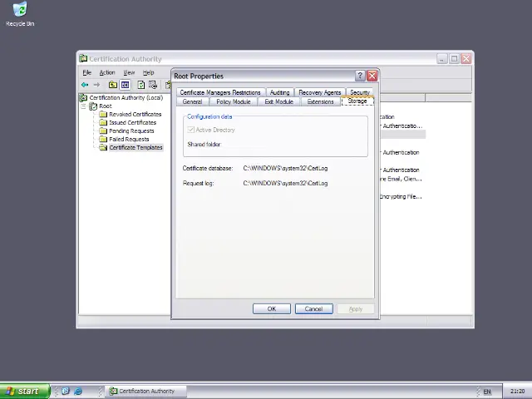
Task: Click the Internet Explorer quick launch icon
Action: 78,391
